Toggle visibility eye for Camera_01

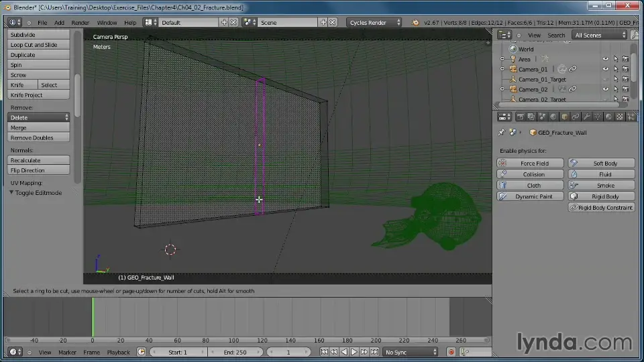(605, 69)
